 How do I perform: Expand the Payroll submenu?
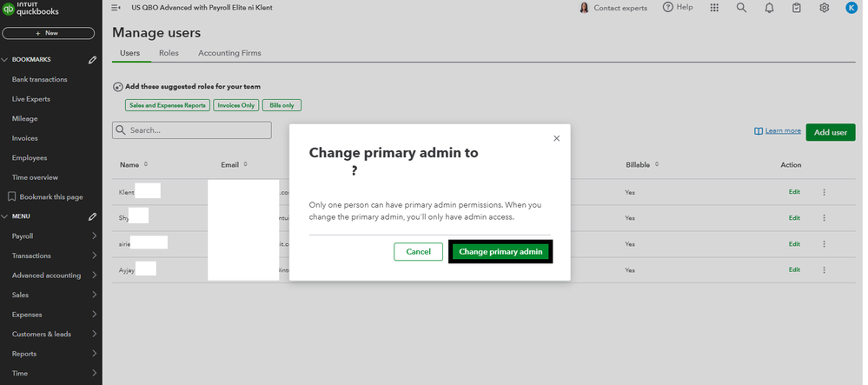tap(93, 236)
